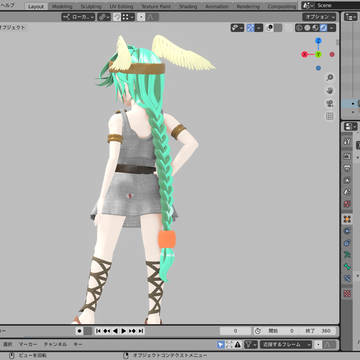Click the play animation reverse button
The width and height of the screenshot is (360, 360).
coord(115,331)
